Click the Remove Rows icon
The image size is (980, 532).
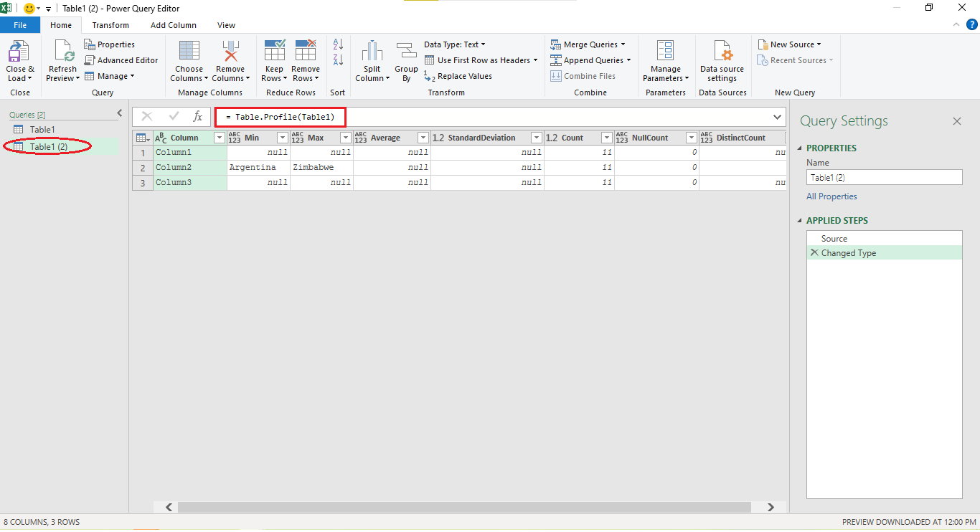(x=306, y=52)
